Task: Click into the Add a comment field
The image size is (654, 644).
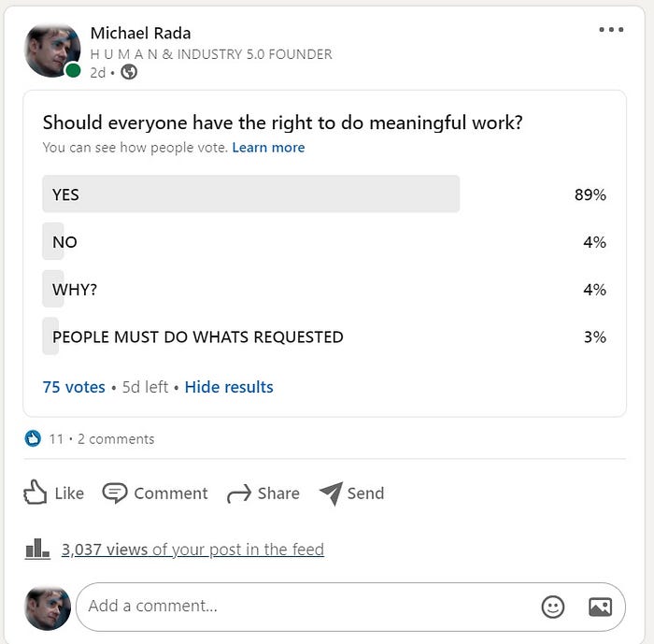Action: tap(308, 607)
